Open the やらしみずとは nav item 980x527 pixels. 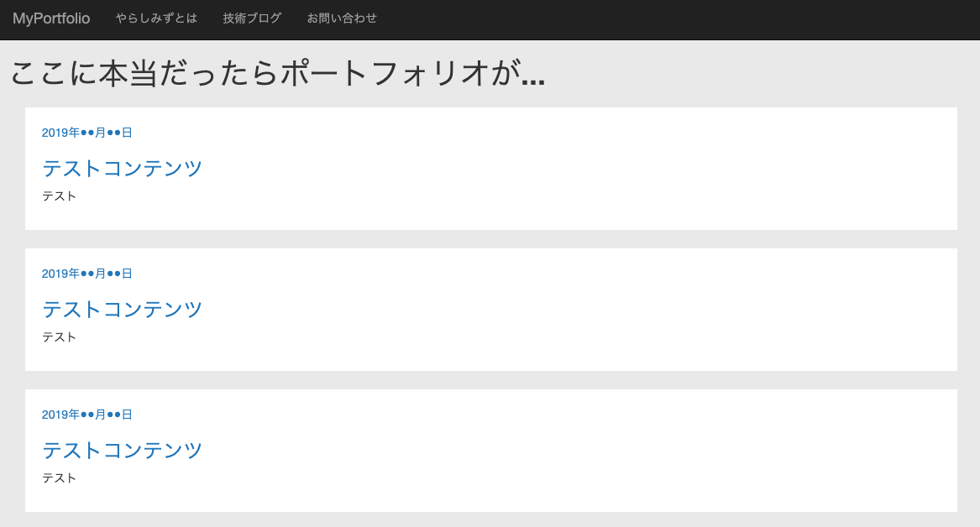click(x=156, y=18)
